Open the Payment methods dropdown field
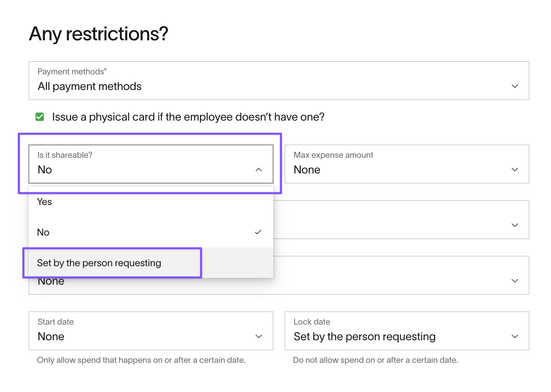This screenshot has width=551, height=392. click(279, 81)
